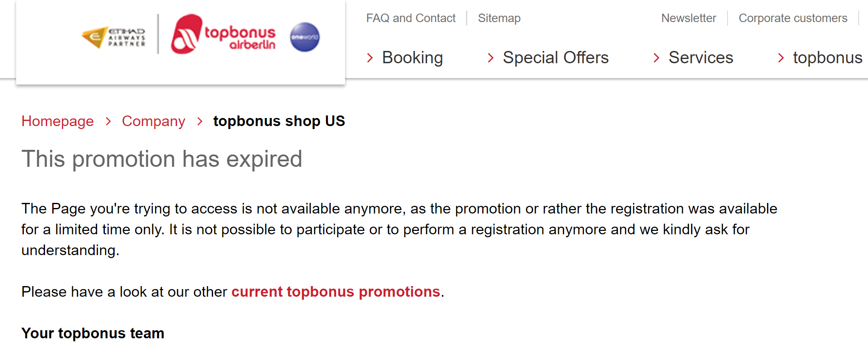
Task: Open the Booking menu
Action: [x=412, y=58]
